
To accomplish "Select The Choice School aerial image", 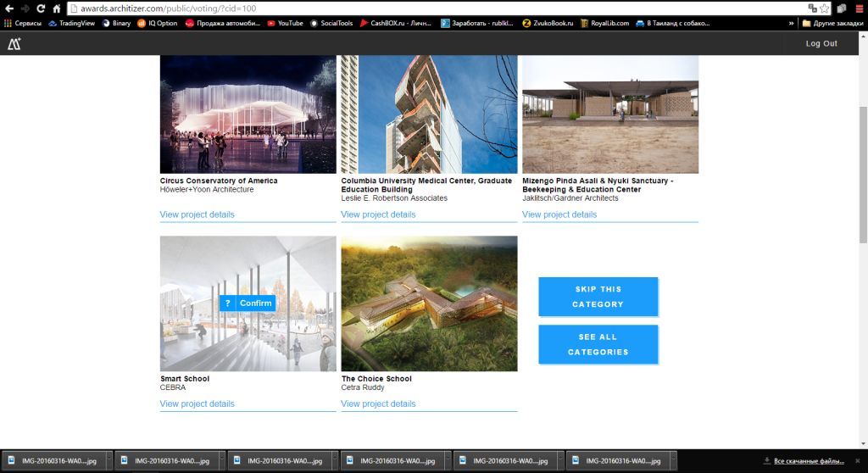I will tap(429, 303).
